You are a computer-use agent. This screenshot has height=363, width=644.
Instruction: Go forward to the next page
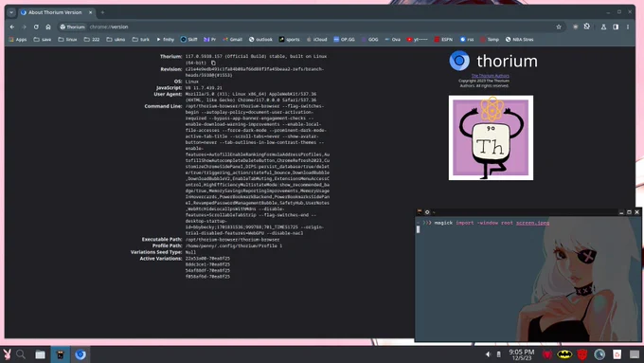(24, 27)
